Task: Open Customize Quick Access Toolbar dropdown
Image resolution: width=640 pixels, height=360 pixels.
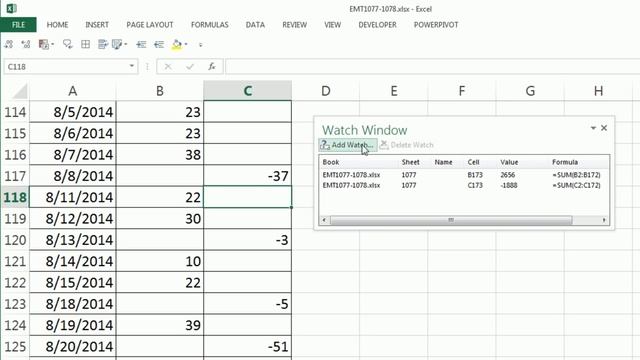Action: click(200, 44)
